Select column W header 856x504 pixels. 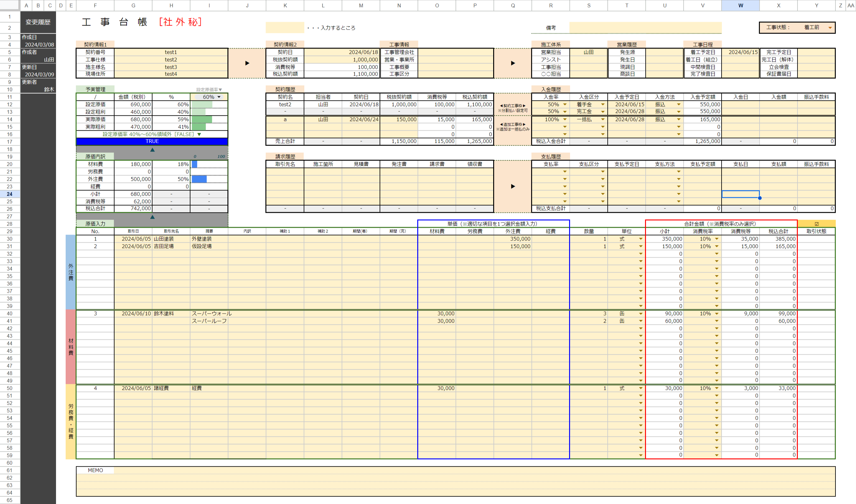(740, 5)
